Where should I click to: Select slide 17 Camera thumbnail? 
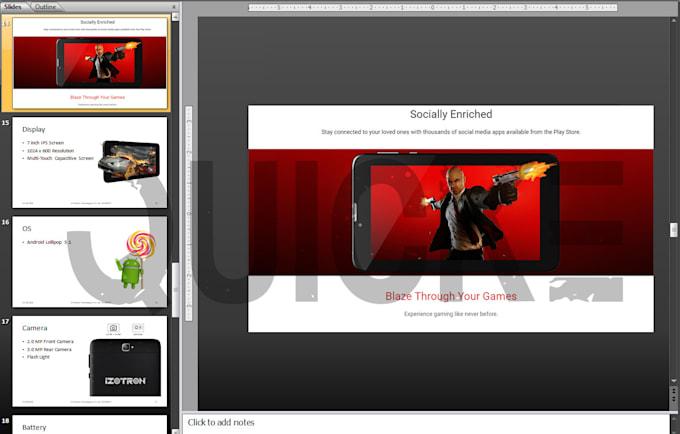click(x=90, y=361)
